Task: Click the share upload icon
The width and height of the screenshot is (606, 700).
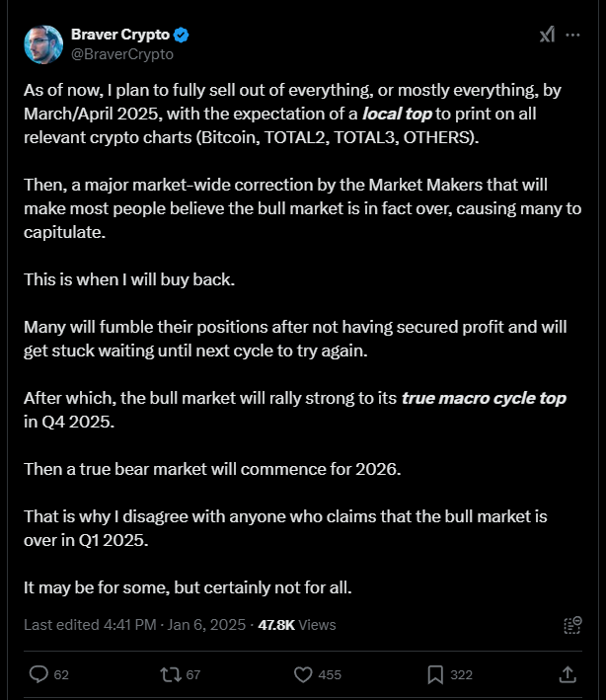Action: [x=568, y=674]
